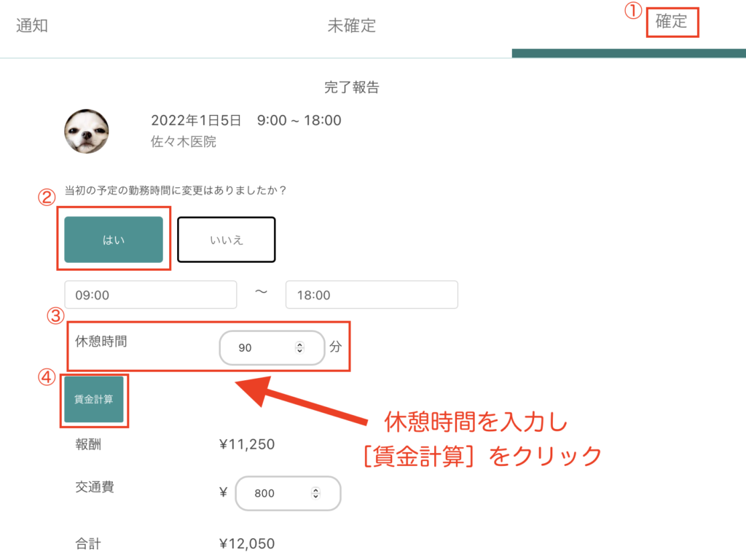Choose はい for work time change
Screen dimensions: 746x560
click(x=114, y=240)
